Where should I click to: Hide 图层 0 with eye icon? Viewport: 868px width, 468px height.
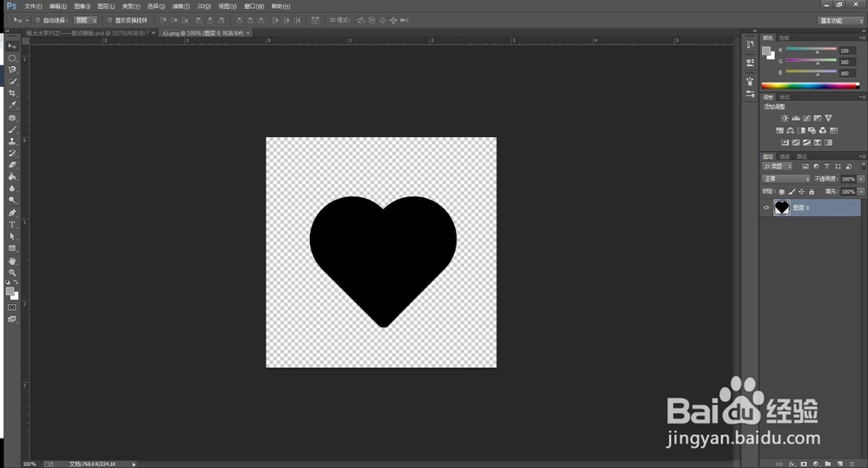coord(766,208)
